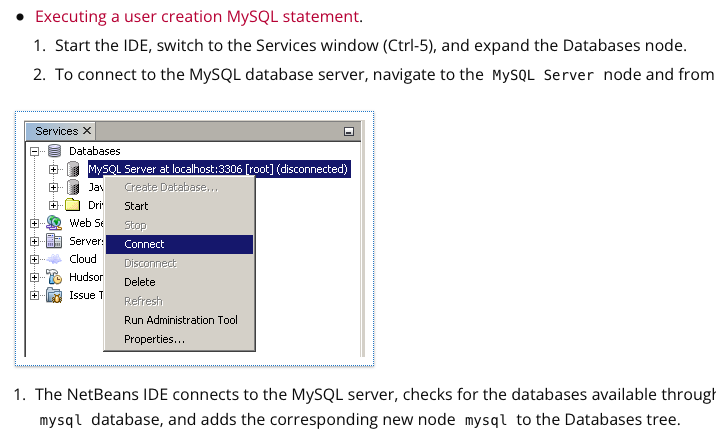Minimize the Services window panel

[x=349, y=132]
